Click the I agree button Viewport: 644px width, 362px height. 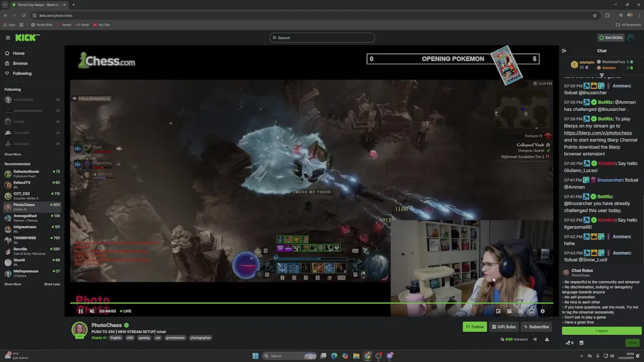tap(602, 331)
